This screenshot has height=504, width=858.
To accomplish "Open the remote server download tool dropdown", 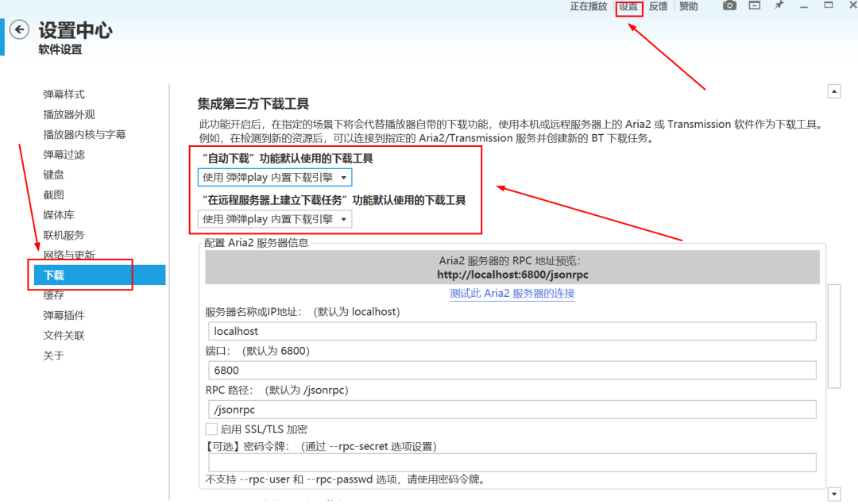I will pos(273,218).
